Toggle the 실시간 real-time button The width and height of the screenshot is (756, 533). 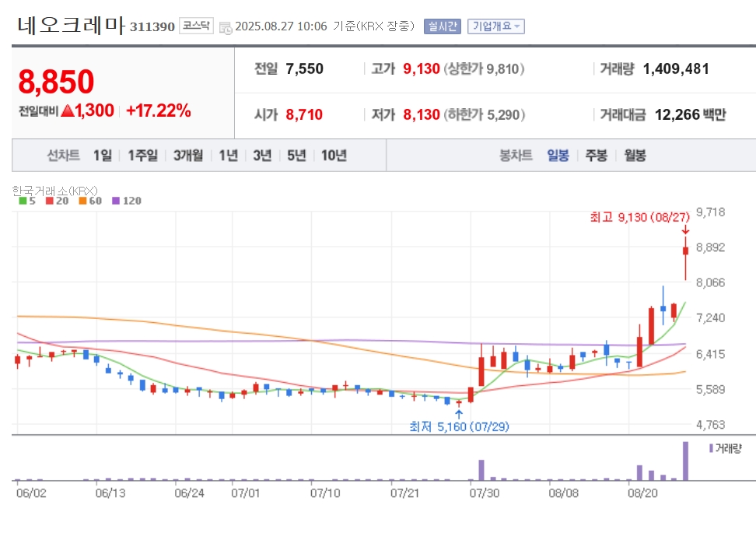click(442, 26)
